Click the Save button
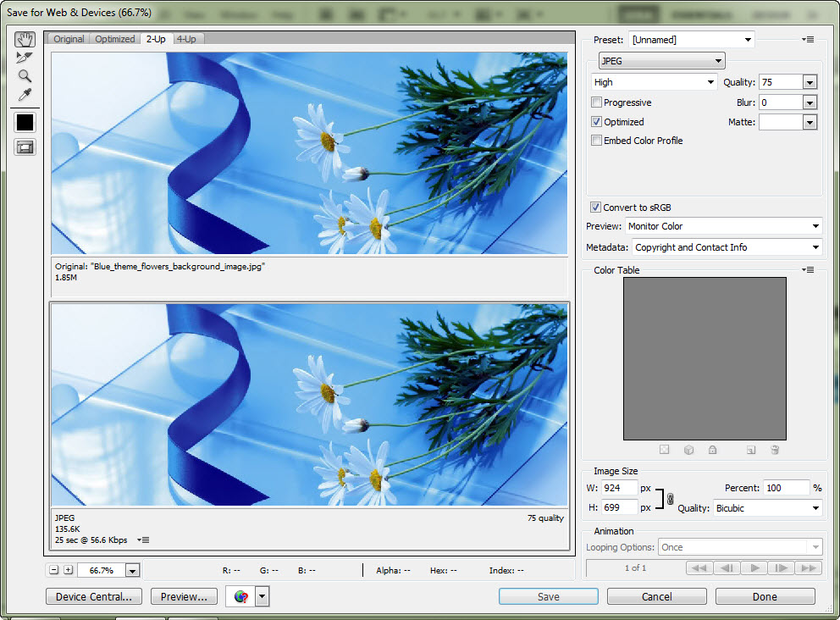840x620 pixels. click(548, 596)
